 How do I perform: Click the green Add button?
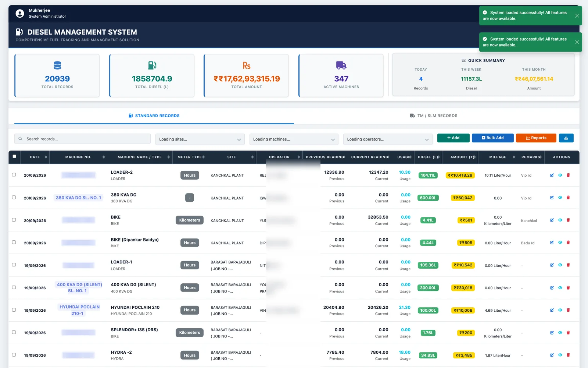(x=453, y=138)
